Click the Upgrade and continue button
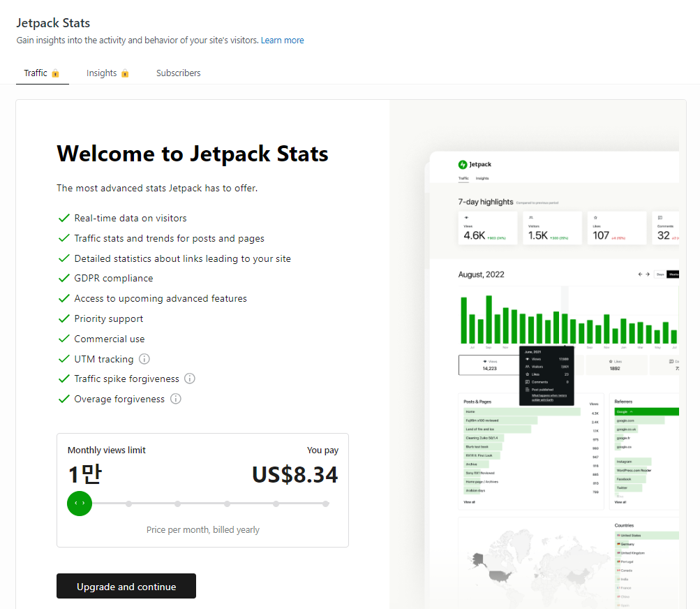 tap(126, 586)
